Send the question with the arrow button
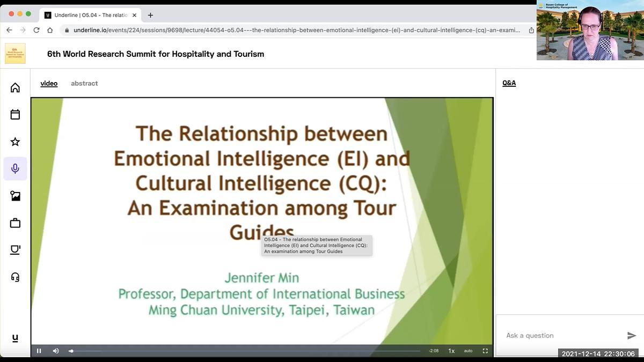The height and width of the screenshot is (362, 644). pyautogui.click(x=631, y=336)
